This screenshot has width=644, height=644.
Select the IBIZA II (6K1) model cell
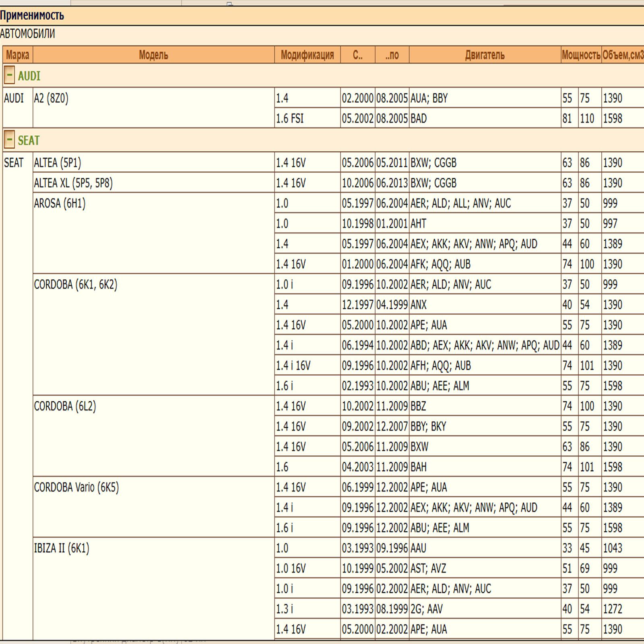pos(62,548)
